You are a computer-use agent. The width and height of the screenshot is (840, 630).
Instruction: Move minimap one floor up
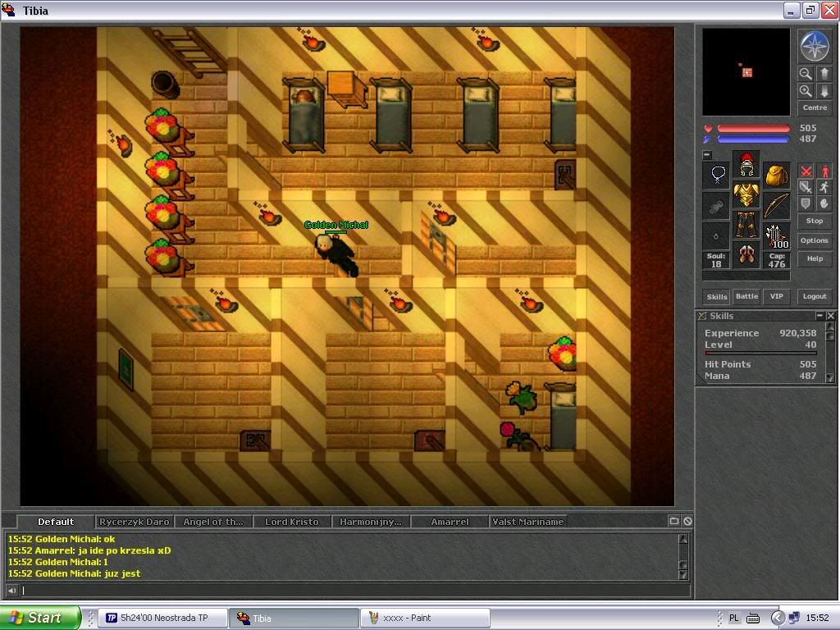824,74
